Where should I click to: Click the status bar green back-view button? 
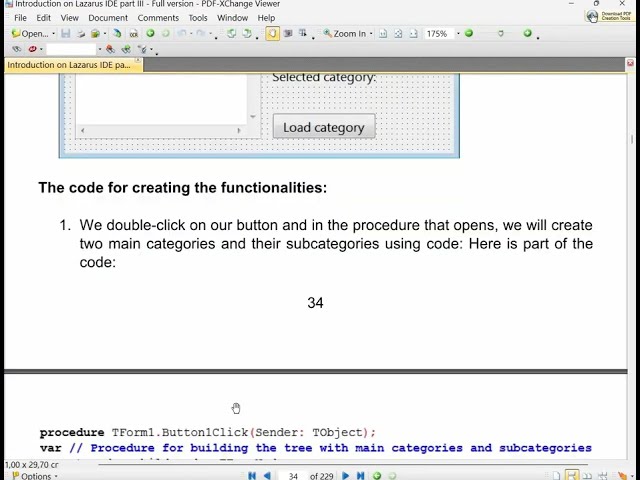coord(377,476)
